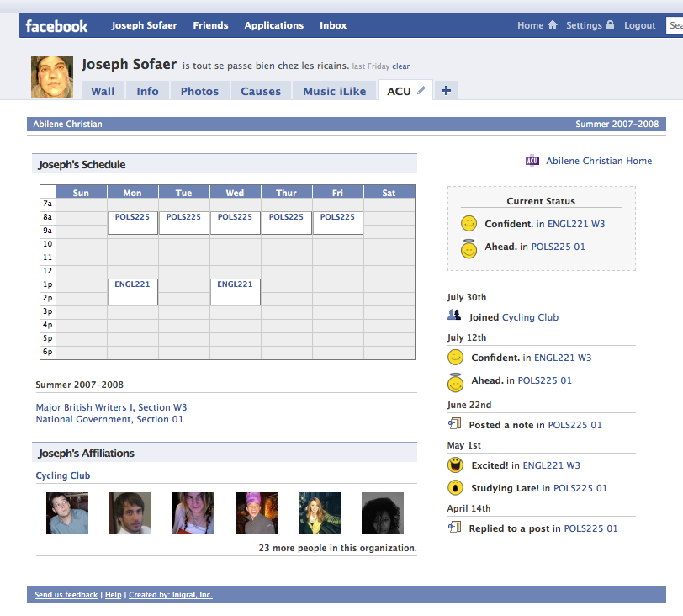Screen dimensions: 683x616
Task: Open the Wall tab
Action: [103, 91]
